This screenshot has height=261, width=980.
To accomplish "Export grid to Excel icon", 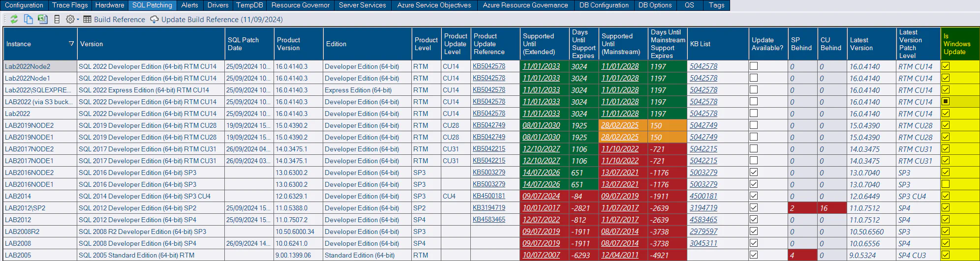I will point(43,19).
